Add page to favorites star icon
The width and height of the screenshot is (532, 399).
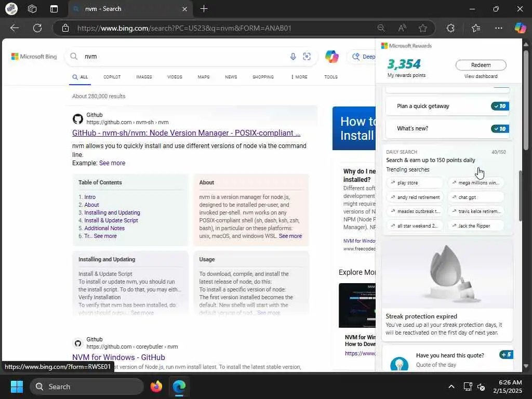coord(423,28)
